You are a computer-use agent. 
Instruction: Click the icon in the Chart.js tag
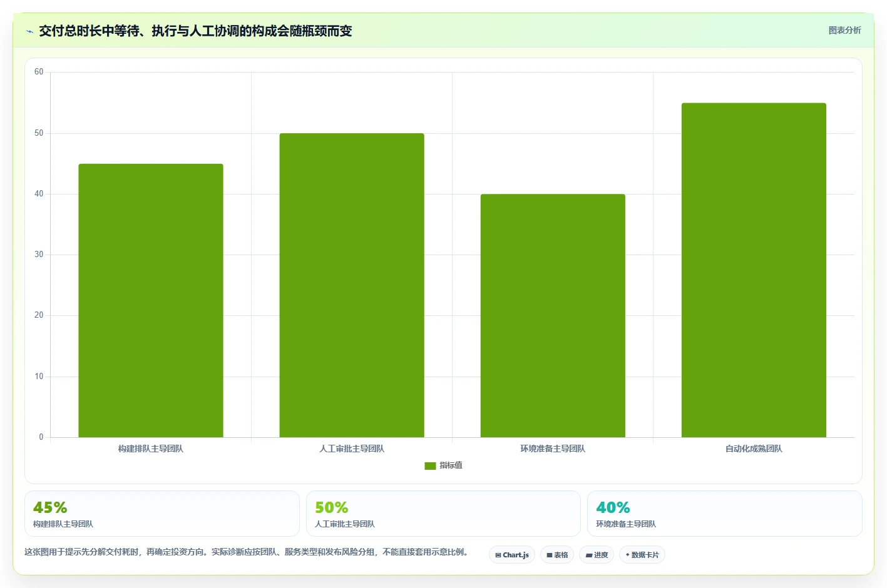pyautogui.click(x=498, y=555)
